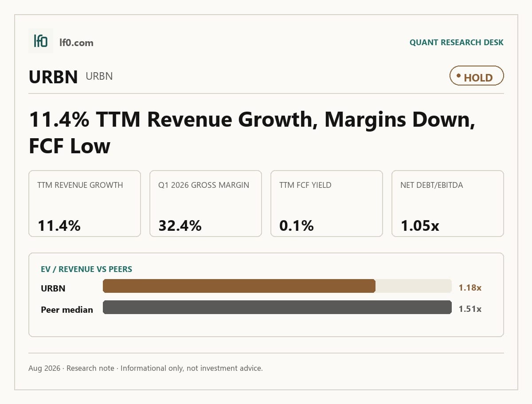Viewport: 532px width, 404px height.
Task: Click the headline about TTM Revenue Growth
Action: coord(252,132)
